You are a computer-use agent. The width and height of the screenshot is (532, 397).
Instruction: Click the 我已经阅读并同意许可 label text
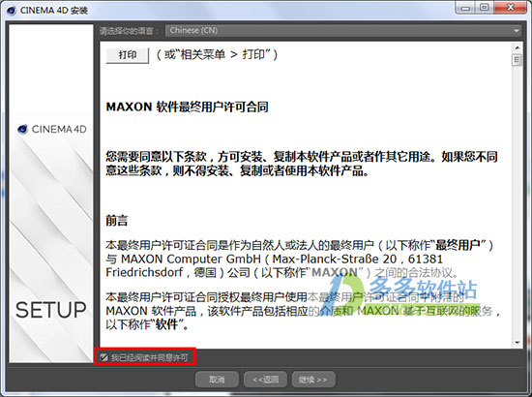(149, 357)
